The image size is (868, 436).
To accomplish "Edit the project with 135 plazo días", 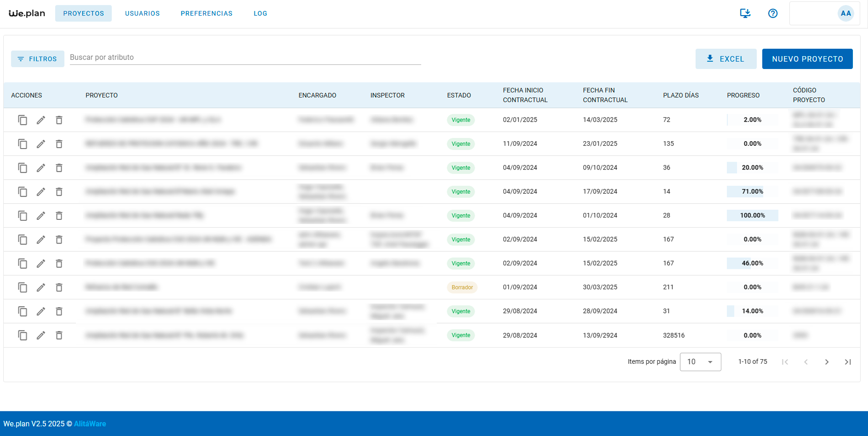I will (x=41, y=144).
